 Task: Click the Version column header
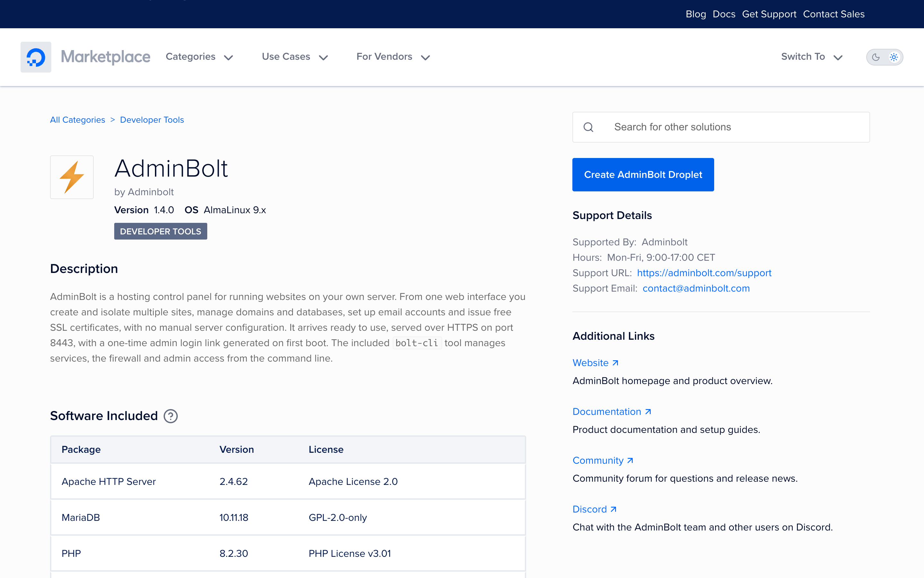(x=237, y=450)
